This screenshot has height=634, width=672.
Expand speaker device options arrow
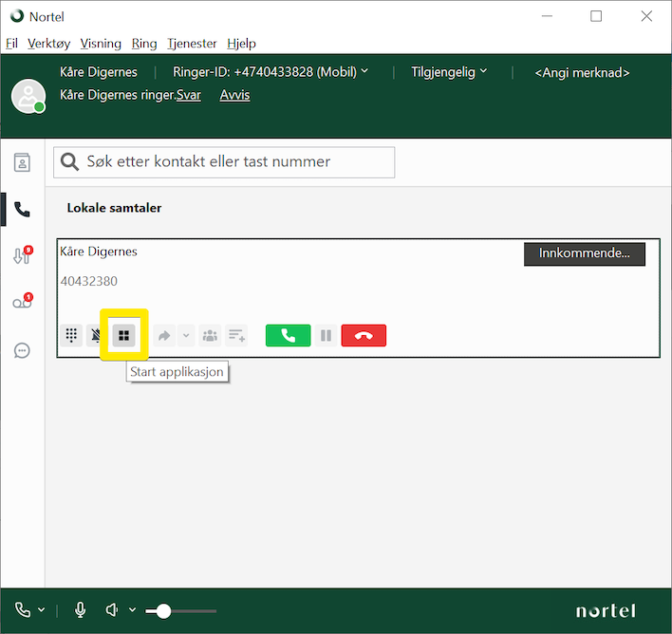133,610
